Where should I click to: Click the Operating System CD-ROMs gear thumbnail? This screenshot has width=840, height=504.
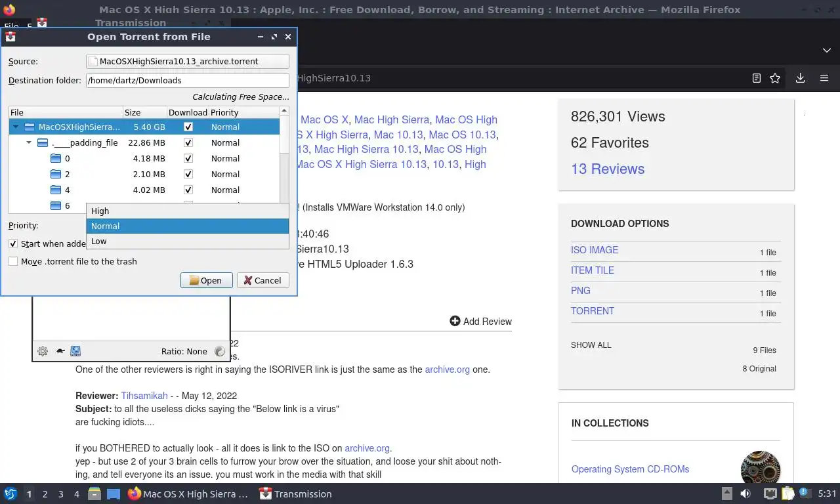[761, 468]
